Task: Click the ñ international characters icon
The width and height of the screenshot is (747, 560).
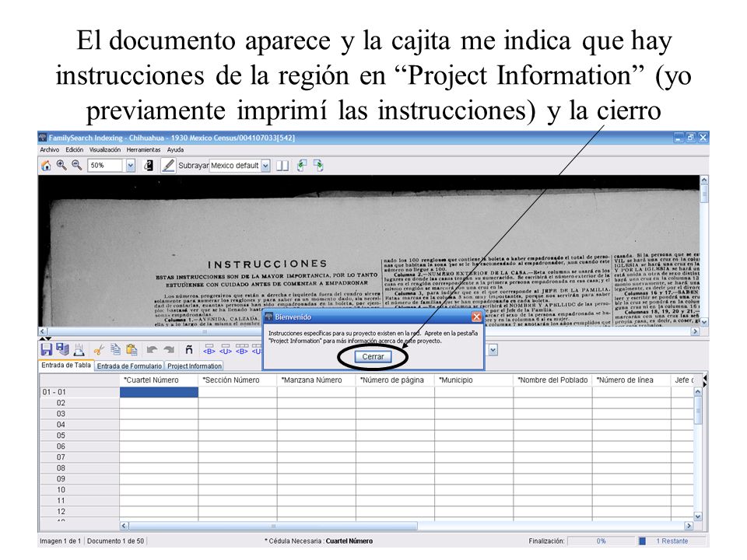Action: tap(188, 350)
